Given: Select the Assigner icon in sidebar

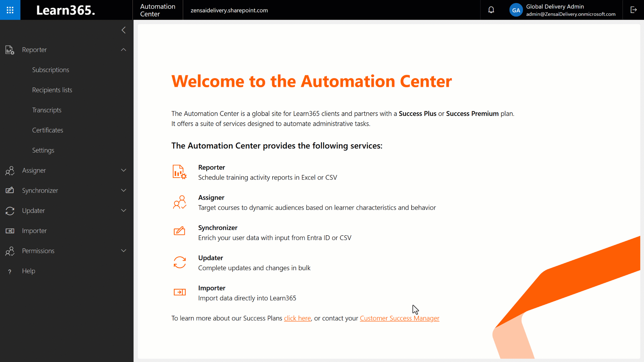Looking at the screenshot, I should click(10, 170).
